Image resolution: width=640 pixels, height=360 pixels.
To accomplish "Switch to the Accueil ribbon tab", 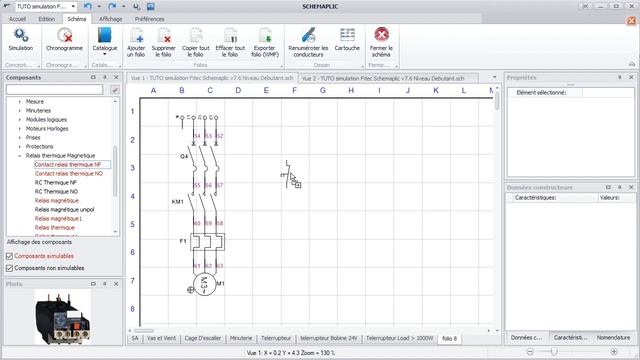I will [x=17, y=19].
